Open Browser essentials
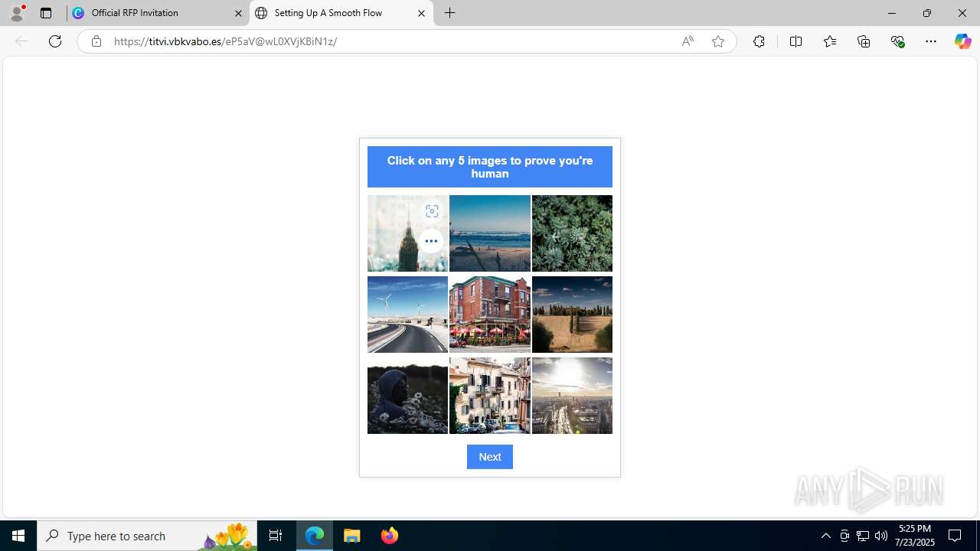The height and width of the screenshot is (551, 980). [x=897, y=41]
